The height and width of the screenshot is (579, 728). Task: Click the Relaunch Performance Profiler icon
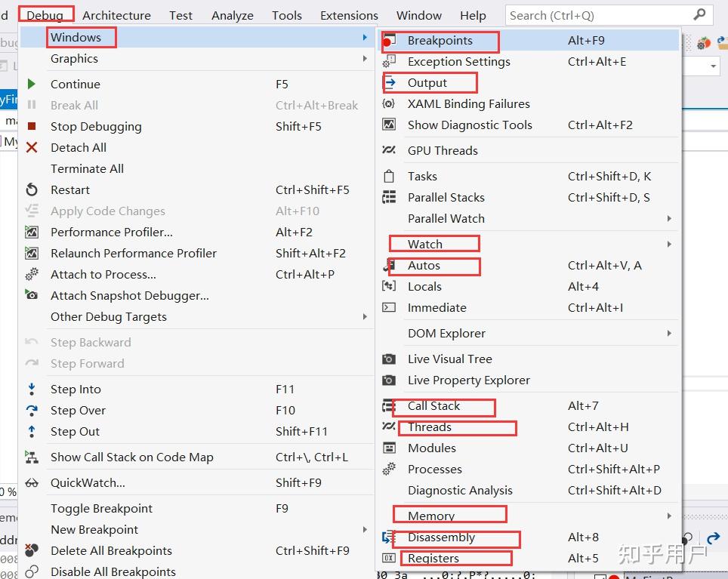coord(32,254)
